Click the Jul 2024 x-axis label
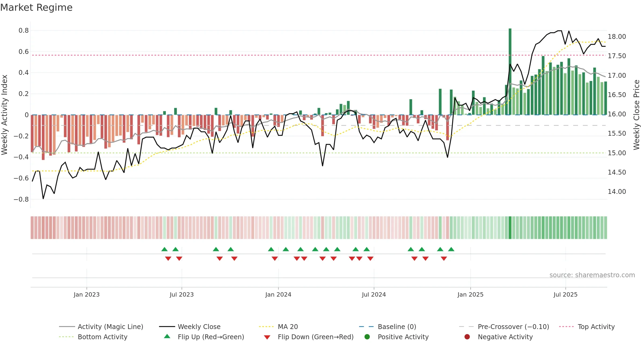The width and height of the screenshot is (644, 362). pos(374,295)
